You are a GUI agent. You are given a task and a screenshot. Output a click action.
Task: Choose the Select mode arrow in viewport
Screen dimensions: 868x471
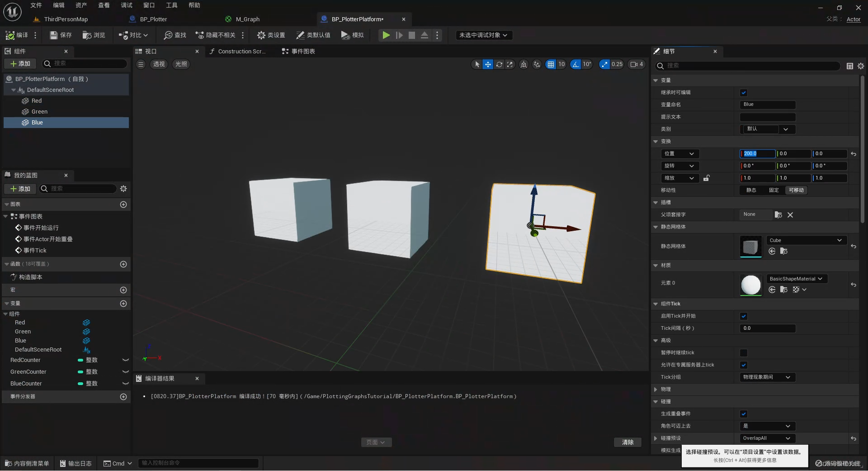[477, 64]
